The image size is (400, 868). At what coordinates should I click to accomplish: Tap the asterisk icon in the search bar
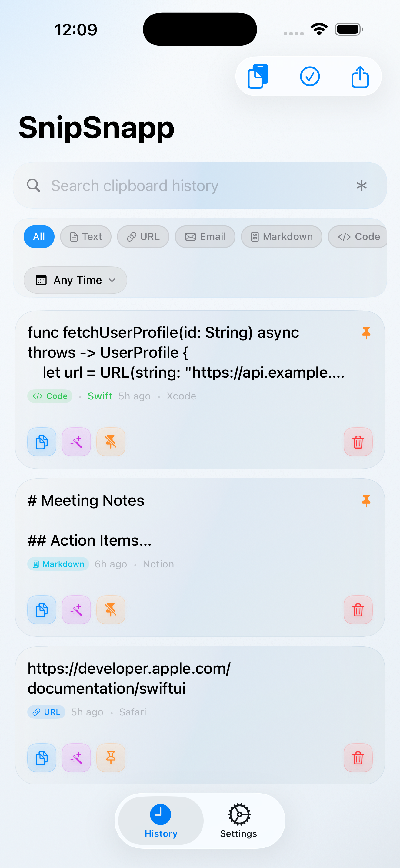[x=361, y=185]
